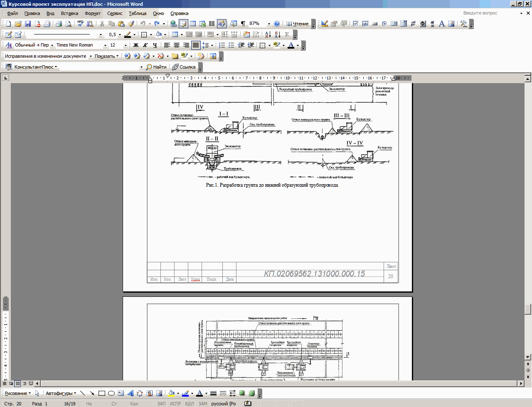532x407 pixels.
Task: Open the Zoom 87% dropdown
Action: 269,24
